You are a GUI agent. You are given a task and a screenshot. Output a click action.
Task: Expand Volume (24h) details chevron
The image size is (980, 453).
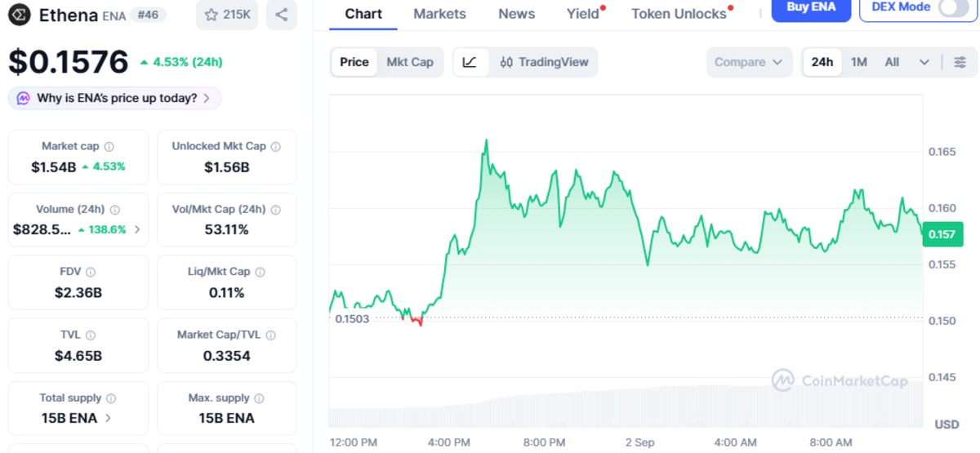136,230
